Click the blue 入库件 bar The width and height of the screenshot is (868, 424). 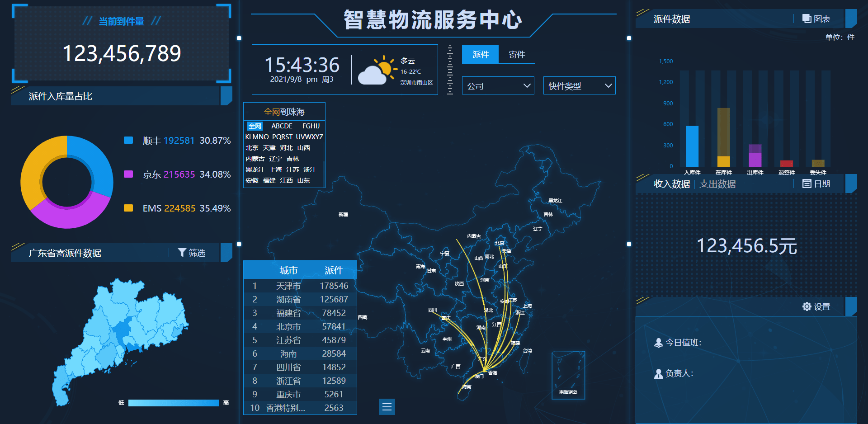tap(692, 146)
